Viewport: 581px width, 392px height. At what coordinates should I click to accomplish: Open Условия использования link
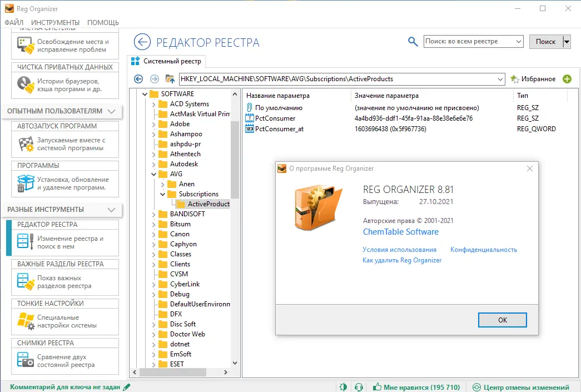click(x=399, y=250)
